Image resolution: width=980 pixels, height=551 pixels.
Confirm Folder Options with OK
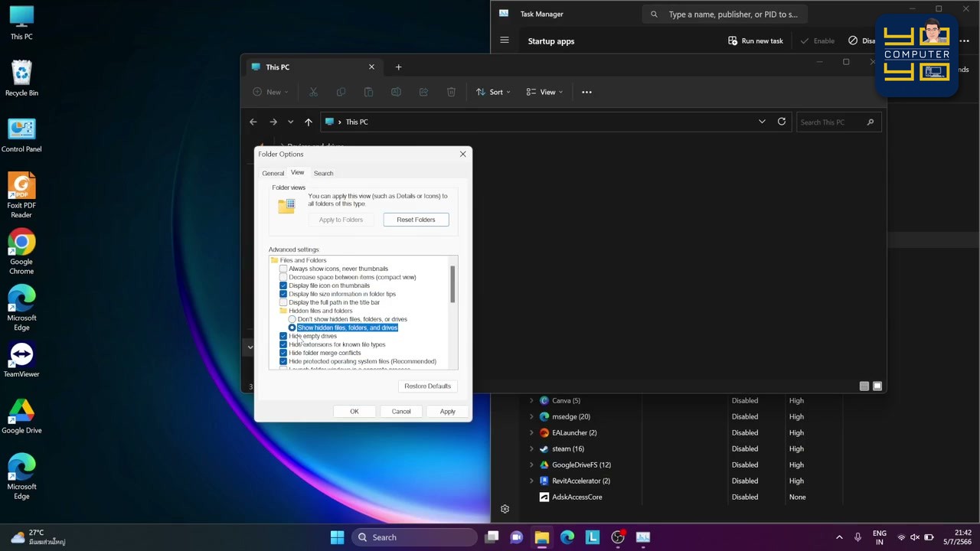(x=354, y=412)
